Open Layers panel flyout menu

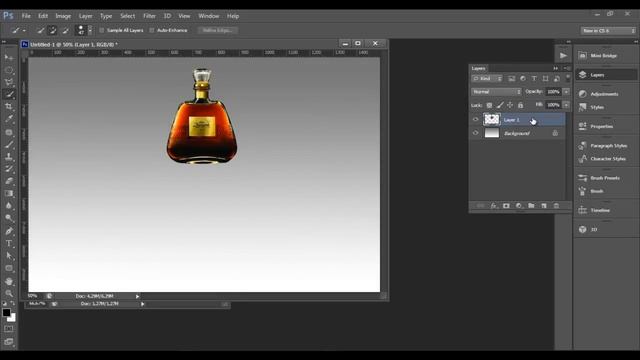tap(567, 68)
